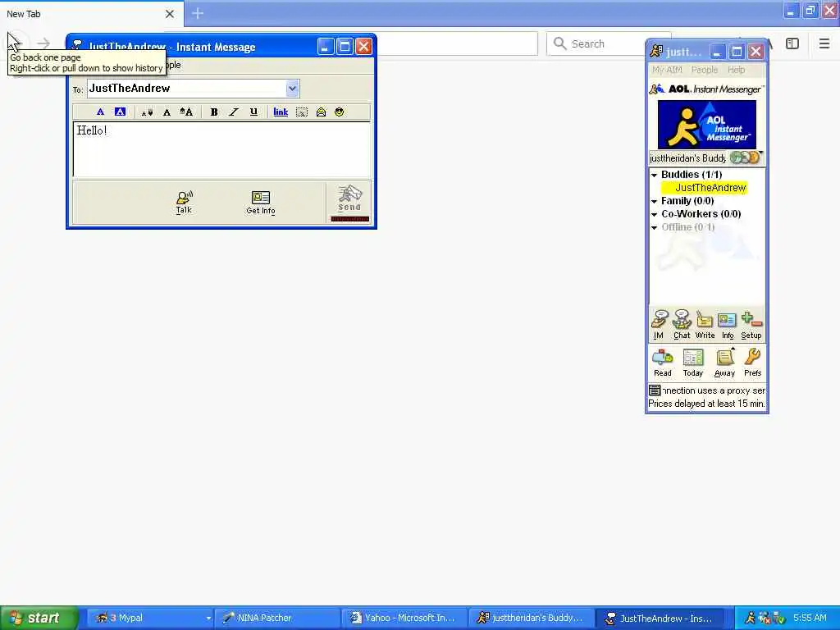
Task: Start a Talk session with the buddy
Action: coord(184,203)
